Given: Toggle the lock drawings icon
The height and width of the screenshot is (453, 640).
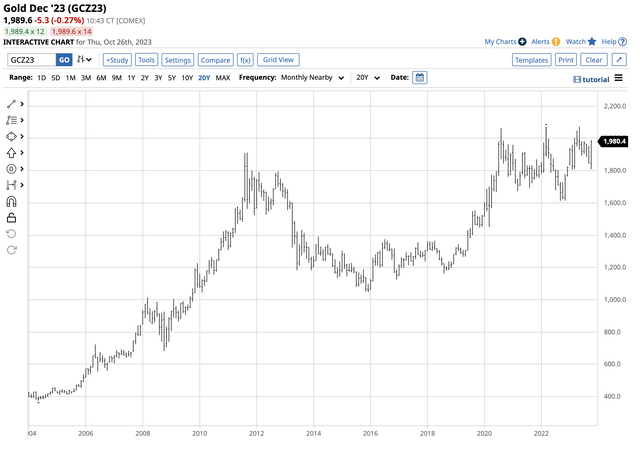Looking at the screenshot, I should coord(11,218).
